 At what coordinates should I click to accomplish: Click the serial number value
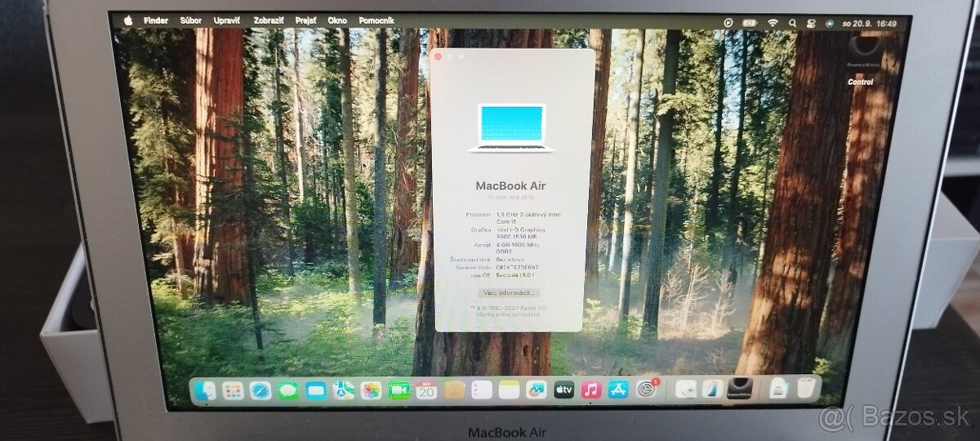pos(518,268)
